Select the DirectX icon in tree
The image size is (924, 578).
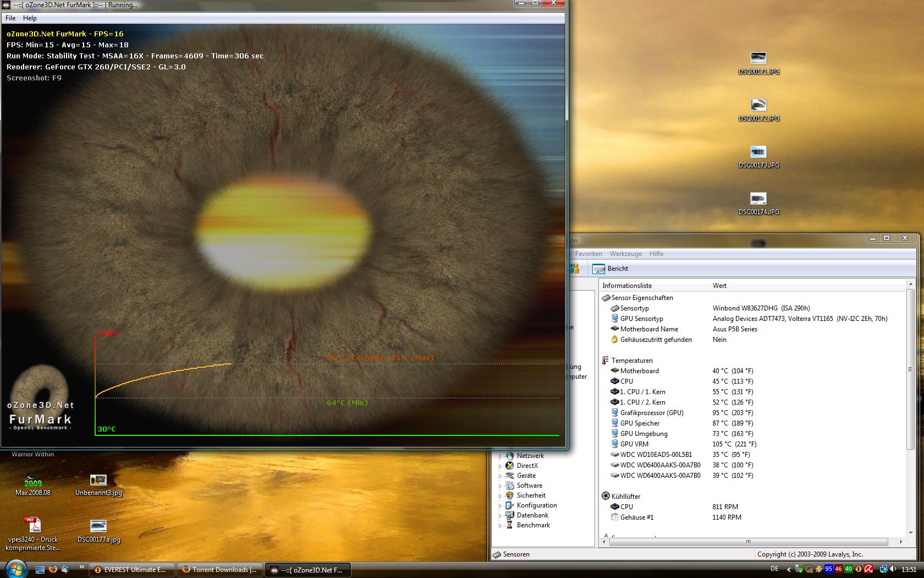coord(510,466)
